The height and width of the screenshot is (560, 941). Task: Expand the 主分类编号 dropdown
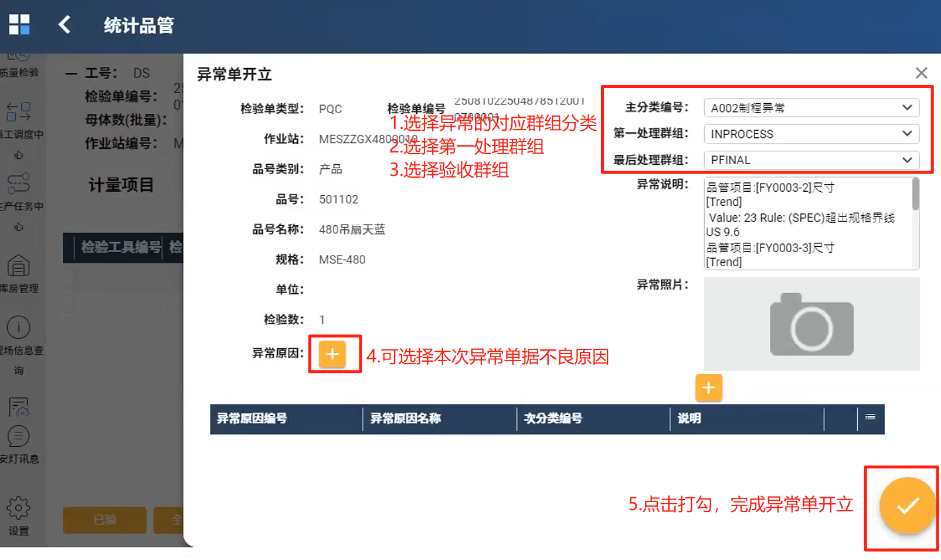811,108
